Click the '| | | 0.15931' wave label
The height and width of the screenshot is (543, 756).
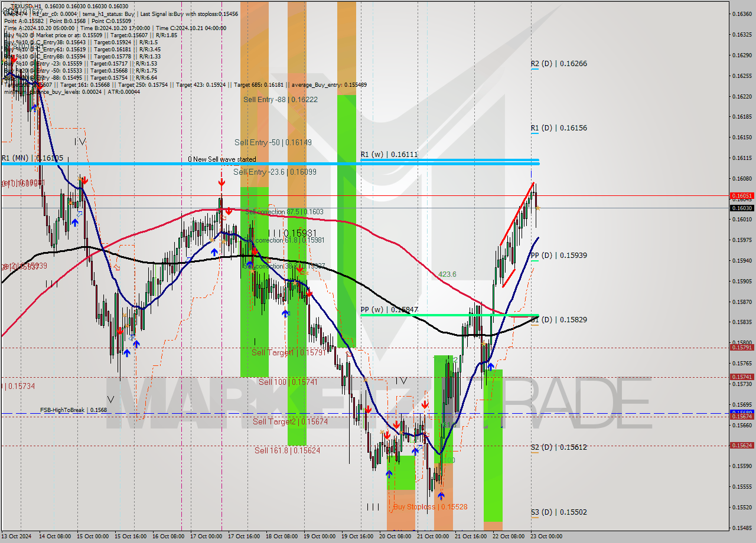292,233
